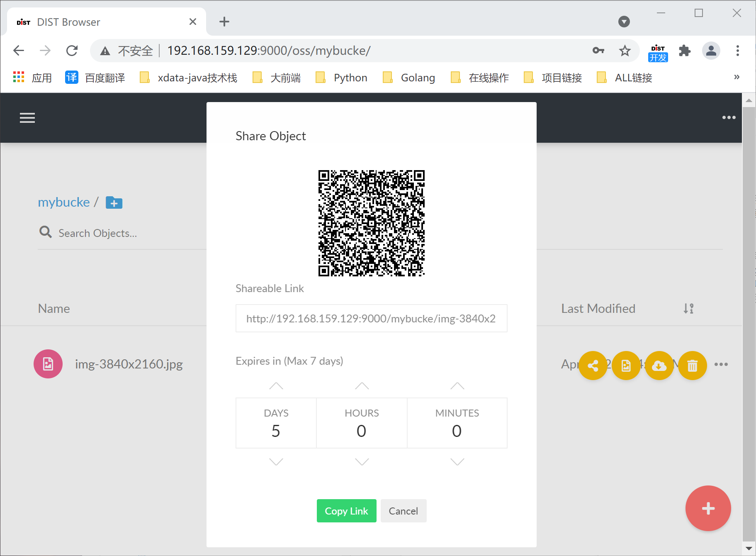Screen dimensions: 756x556
Task: Open the top-right header ellipsis menu
Action: point(729,117)
